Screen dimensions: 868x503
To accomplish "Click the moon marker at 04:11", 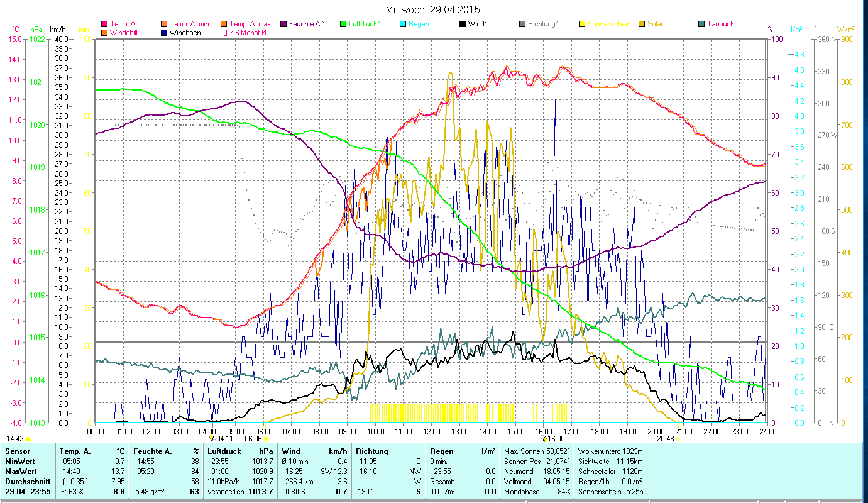I will [212, 438].
